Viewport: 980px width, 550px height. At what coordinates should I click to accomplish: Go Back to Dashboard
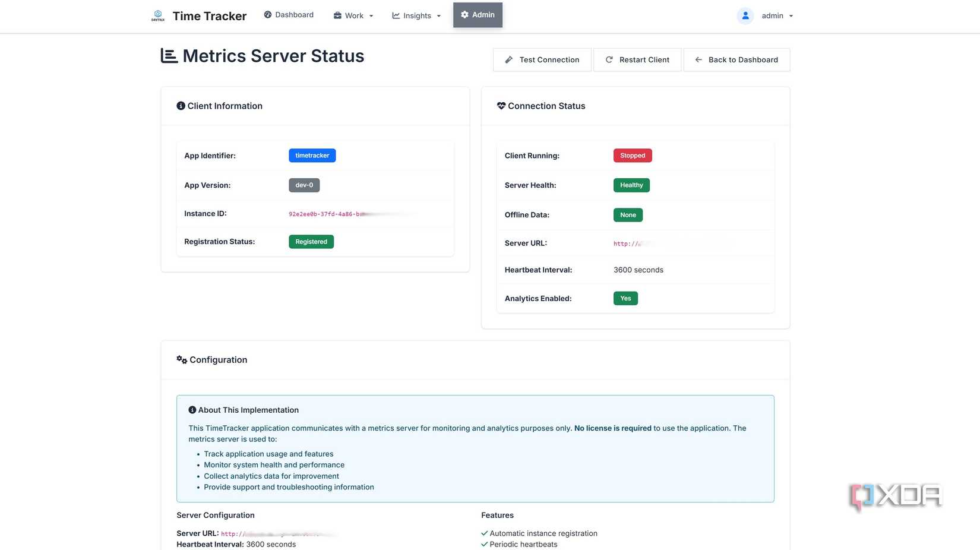pyautogui.click(x=736, y=59)
